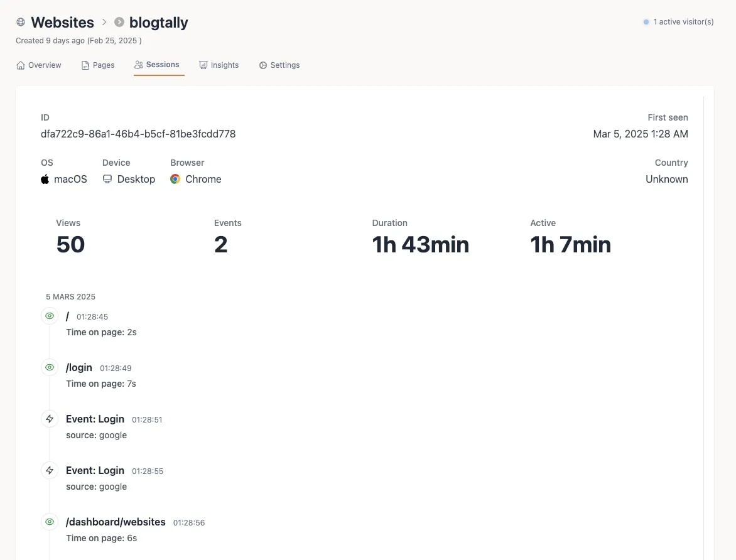
Task: Click the Apple macOS icon
Action: [x=45, y=179]
